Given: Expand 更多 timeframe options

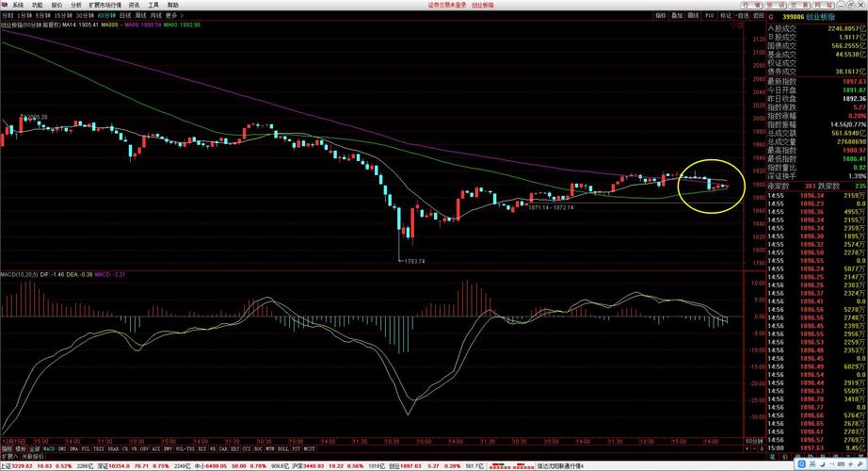Looking at the screenshot, I should [x=171, y=15].
